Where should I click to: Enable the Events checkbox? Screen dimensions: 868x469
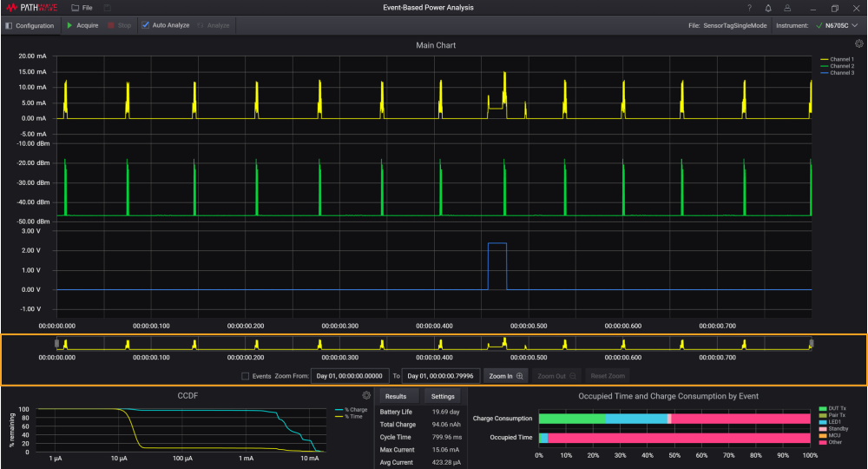click(x=246, y=376)
